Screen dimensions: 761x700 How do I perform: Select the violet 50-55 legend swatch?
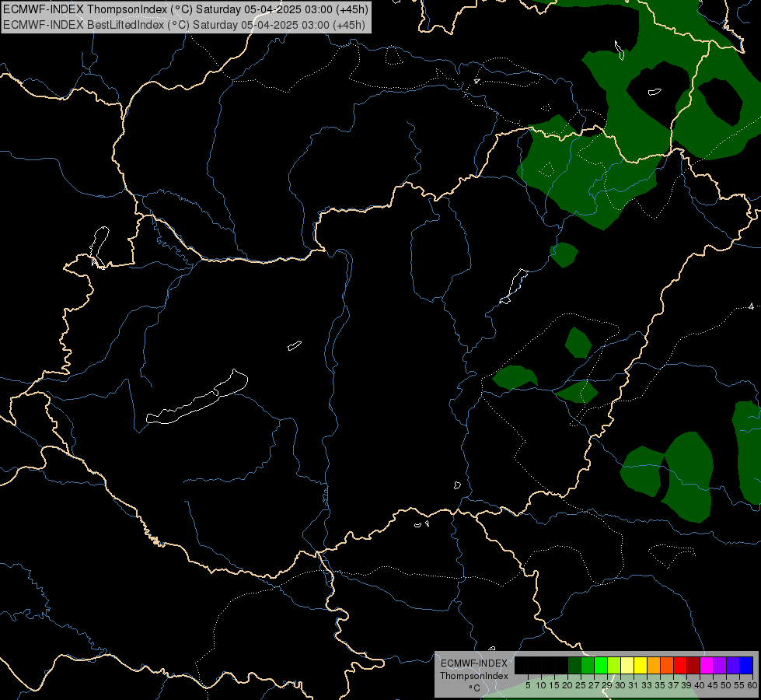pyautogui.click(x=733, y=665)
